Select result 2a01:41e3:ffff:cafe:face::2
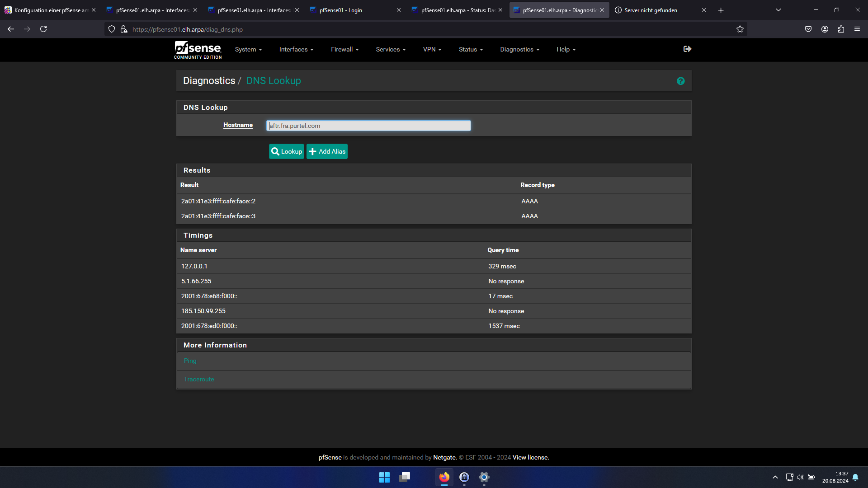 click(218, 201)
